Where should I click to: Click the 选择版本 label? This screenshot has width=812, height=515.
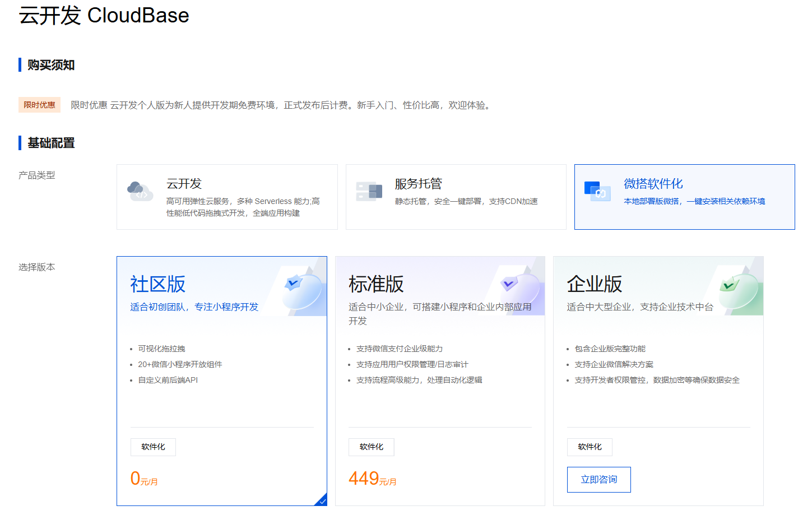click(36, 267)
